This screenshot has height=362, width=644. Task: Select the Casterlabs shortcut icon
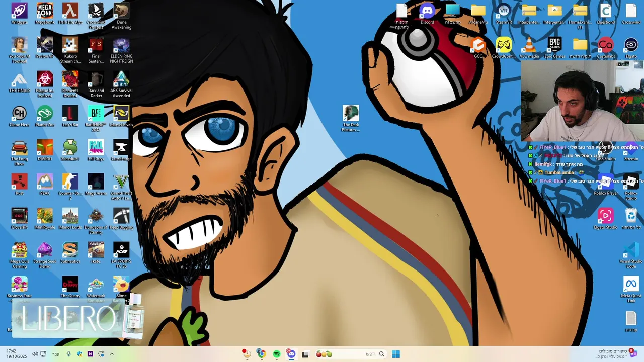(606, 48)
